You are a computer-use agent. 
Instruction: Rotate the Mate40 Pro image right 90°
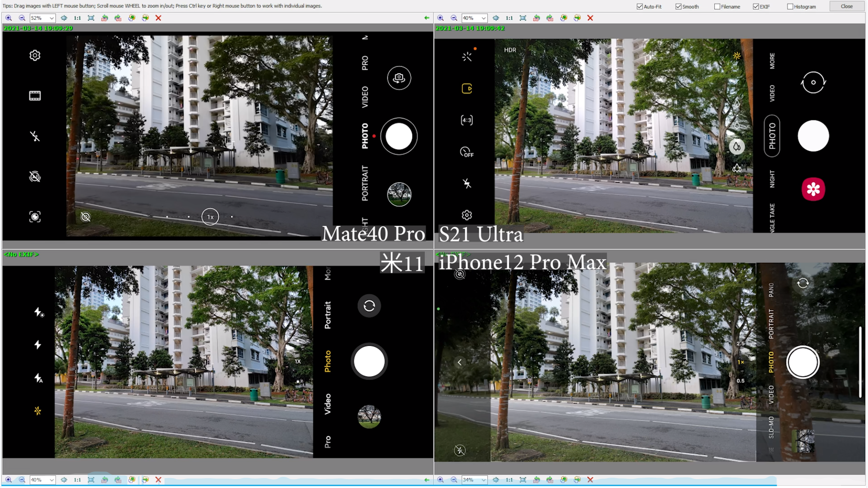pos(118,18)
